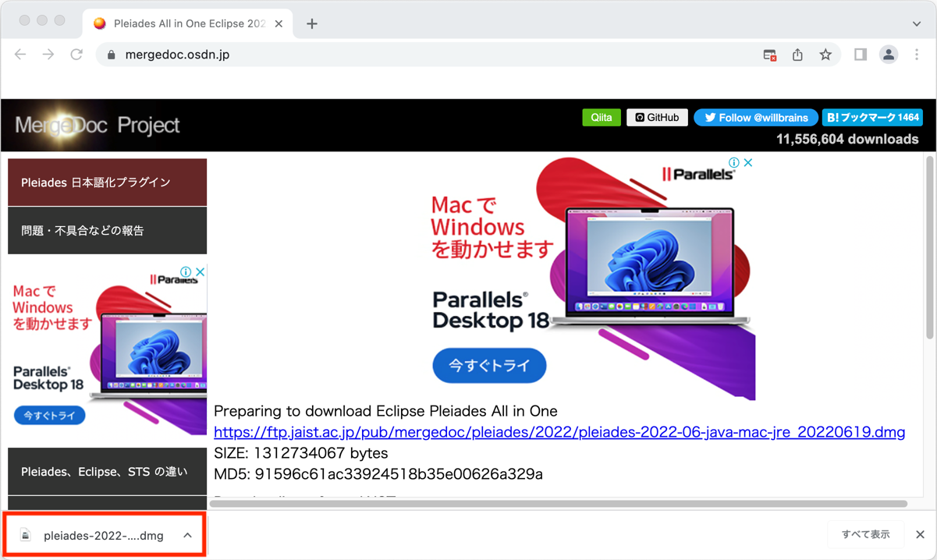937x560 pixels.
Task: Expand options for downloaded pleiades dmg file
Action: [187, 535]
